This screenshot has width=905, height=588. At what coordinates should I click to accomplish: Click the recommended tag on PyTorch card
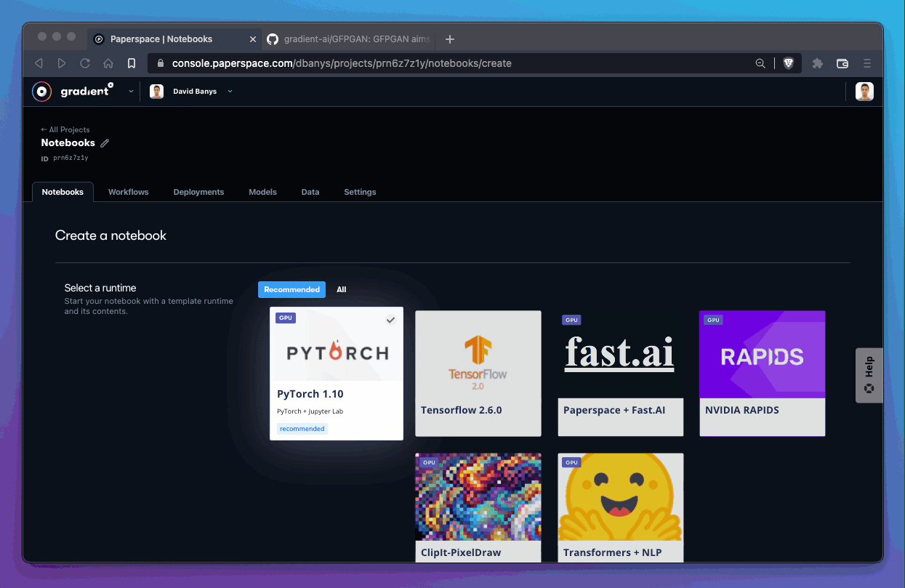[302, 429]
